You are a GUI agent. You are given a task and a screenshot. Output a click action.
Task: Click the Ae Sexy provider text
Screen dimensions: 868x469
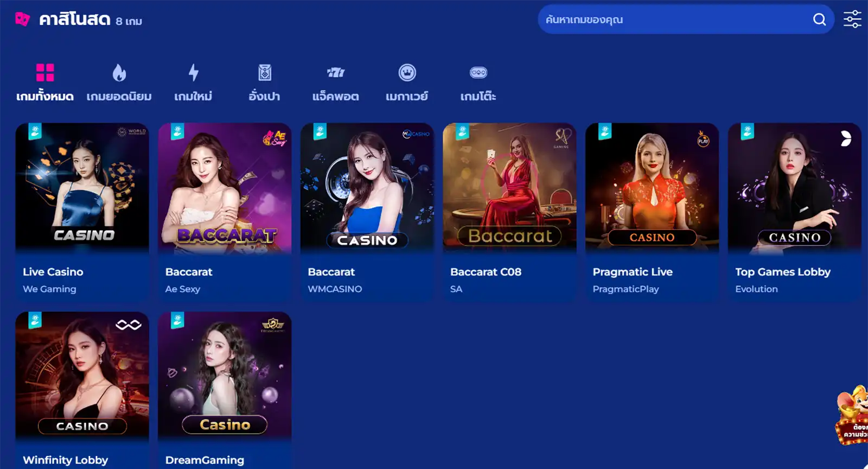183,289
